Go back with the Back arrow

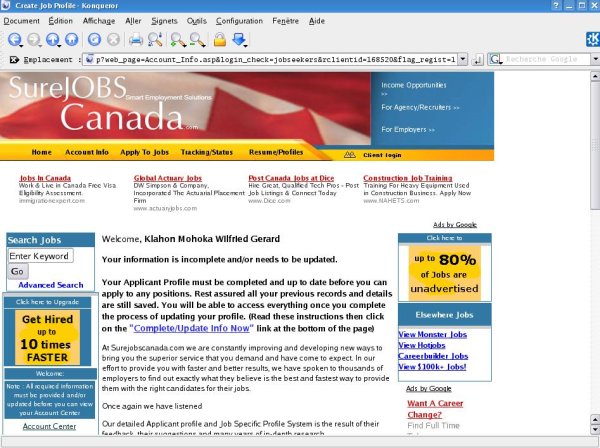15,39
